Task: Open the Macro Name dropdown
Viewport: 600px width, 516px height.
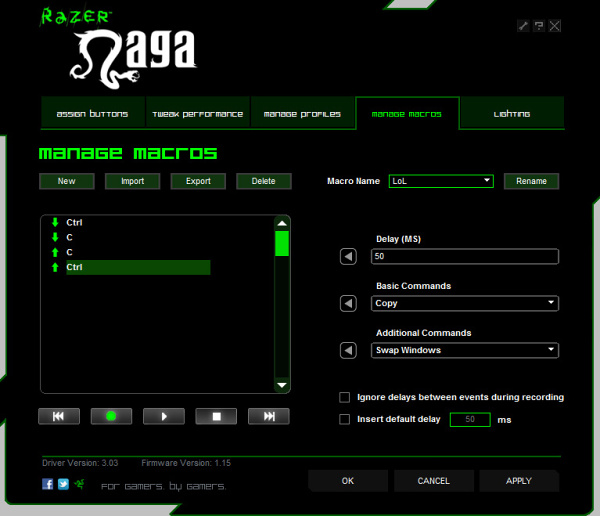Action: [441, 181]
